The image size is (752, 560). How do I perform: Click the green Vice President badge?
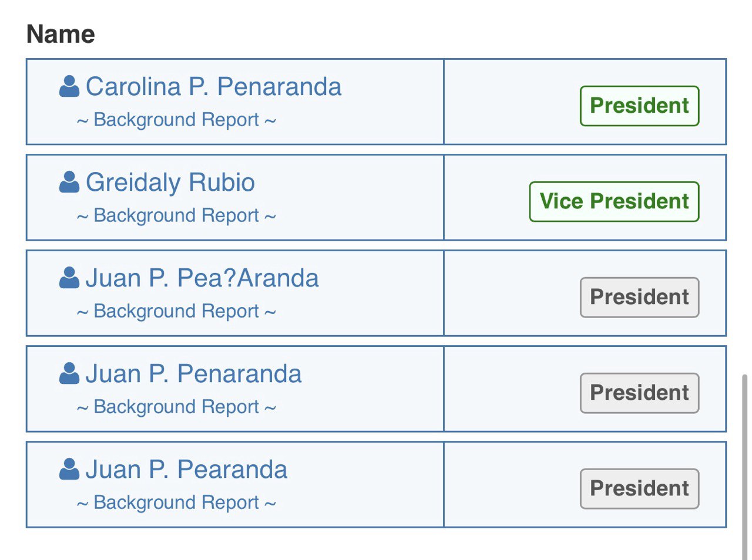(x=614, y=201)
